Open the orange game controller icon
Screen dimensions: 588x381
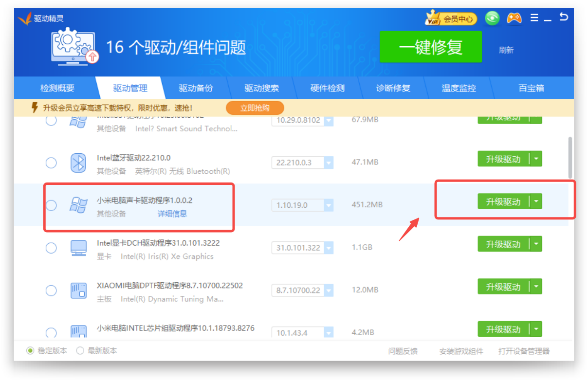514,18
